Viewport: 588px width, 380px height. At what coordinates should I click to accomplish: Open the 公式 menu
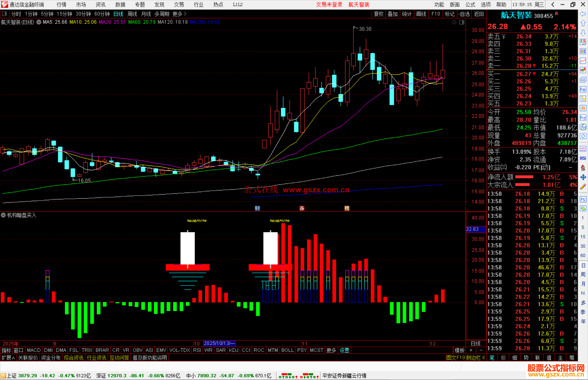pos(470,4)
